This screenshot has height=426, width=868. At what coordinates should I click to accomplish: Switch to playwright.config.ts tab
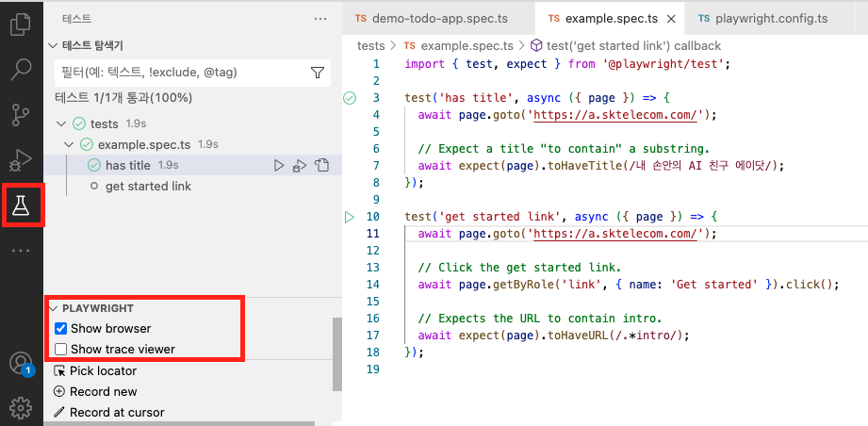[x=764, y=18]
